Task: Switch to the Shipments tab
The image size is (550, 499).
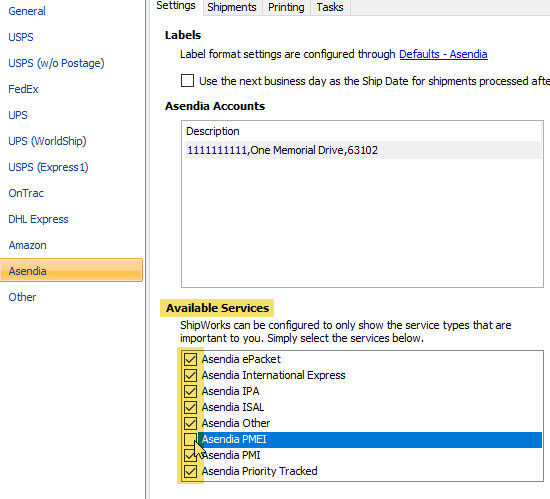Action: click(x=232, y=7)
